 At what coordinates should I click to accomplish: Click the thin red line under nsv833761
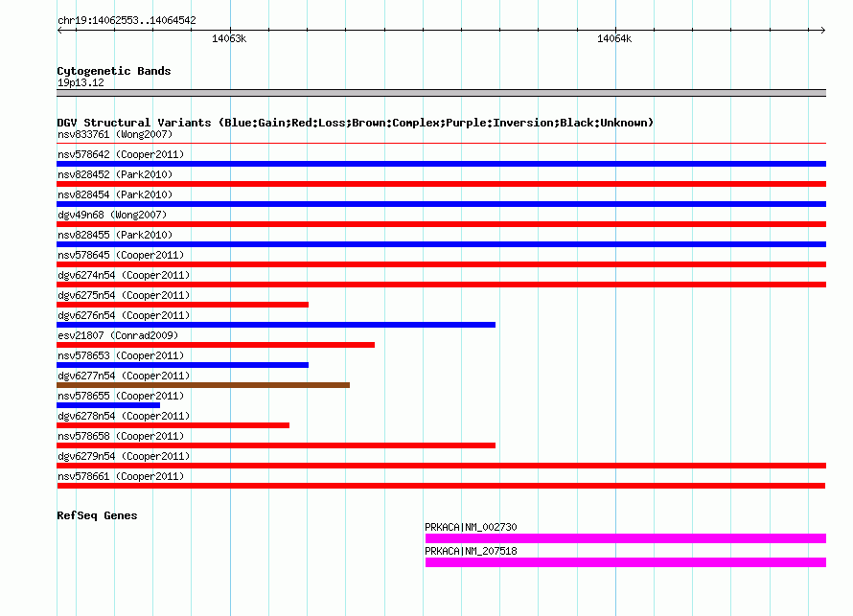pyautogui.click(x=441, y=144)
